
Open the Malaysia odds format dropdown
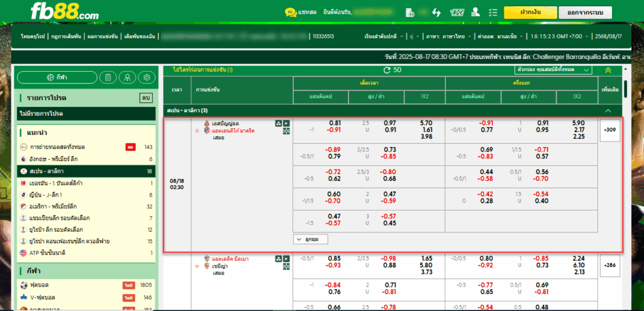500,36
